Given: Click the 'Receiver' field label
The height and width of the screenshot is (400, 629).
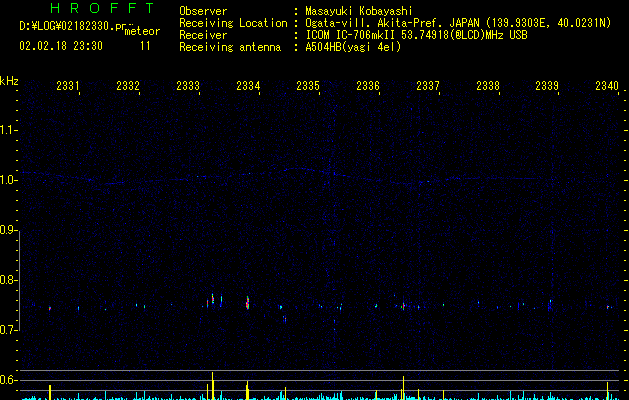Looking at the screenshot, I should coord(203,35).
